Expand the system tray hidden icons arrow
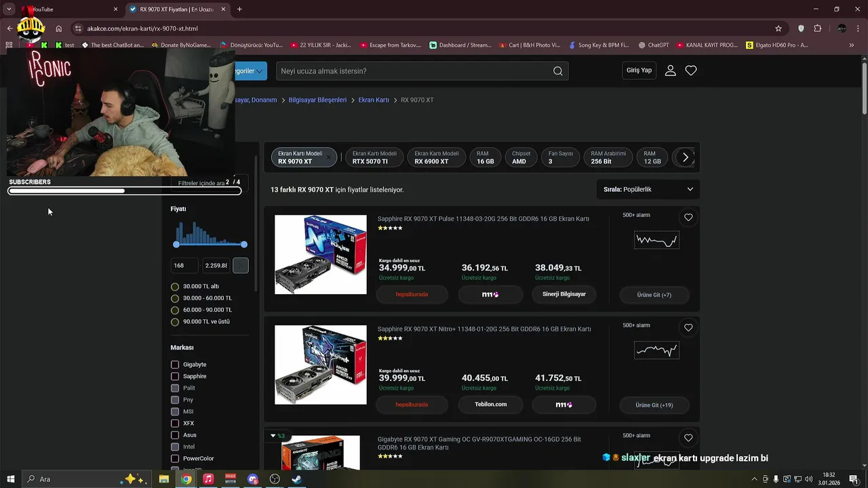The width and height of the screenshot is (868, 488). pos(754,479)
